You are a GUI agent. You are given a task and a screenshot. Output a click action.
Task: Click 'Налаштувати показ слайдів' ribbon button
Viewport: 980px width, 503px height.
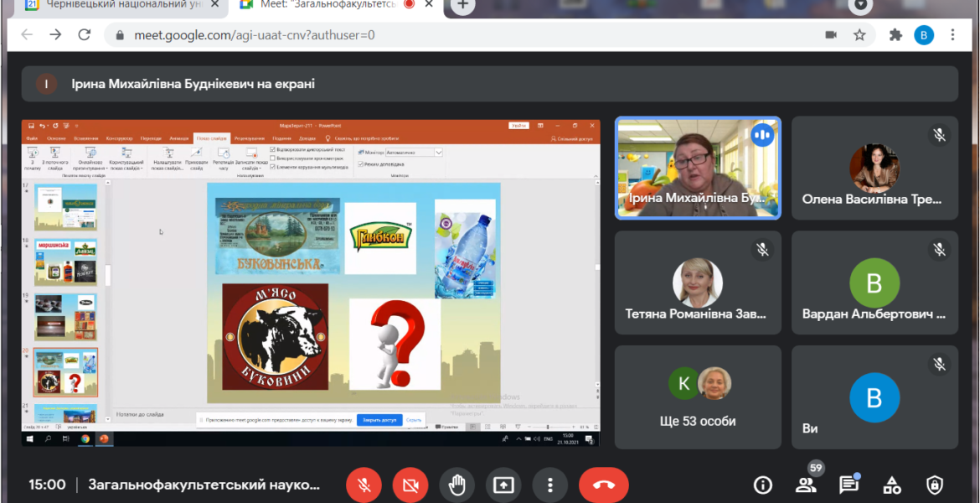point(168,159)
